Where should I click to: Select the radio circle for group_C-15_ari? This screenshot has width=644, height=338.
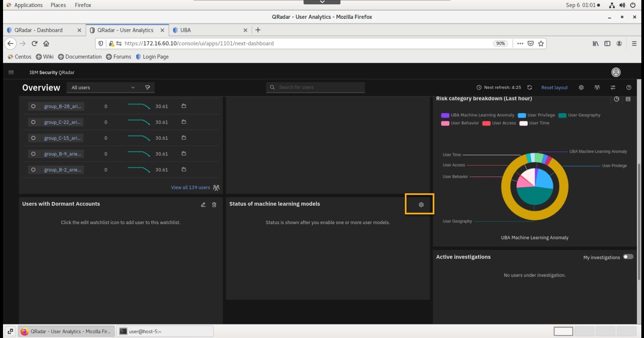(33, 138)
